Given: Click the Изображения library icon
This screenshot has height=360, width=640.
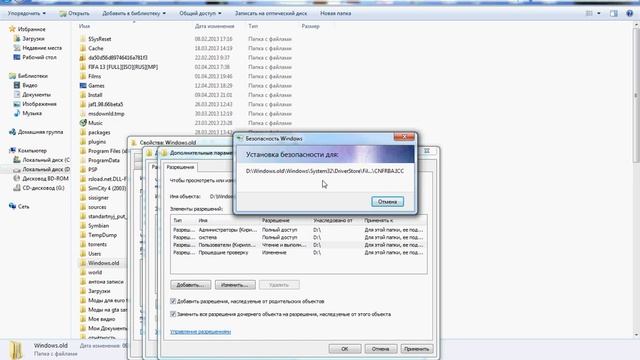Looking at the screenshot, I should [x=17, y=104].
